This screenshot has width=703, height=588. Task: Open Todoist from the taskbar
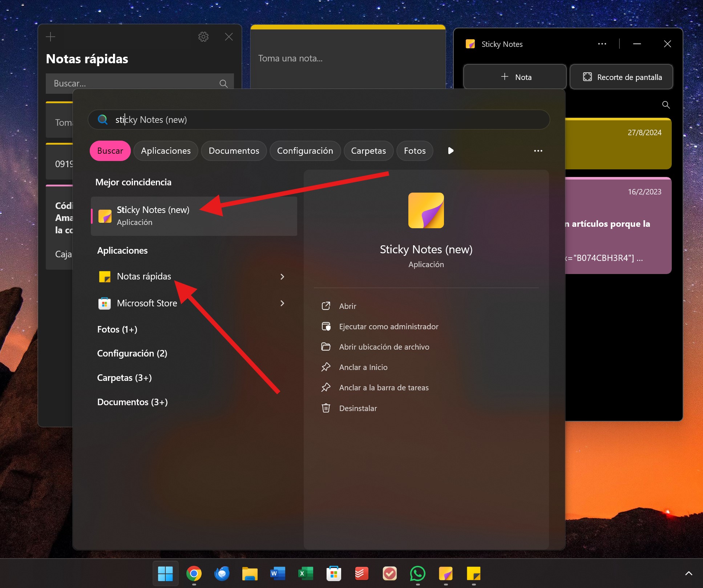(x=361, y=574)
